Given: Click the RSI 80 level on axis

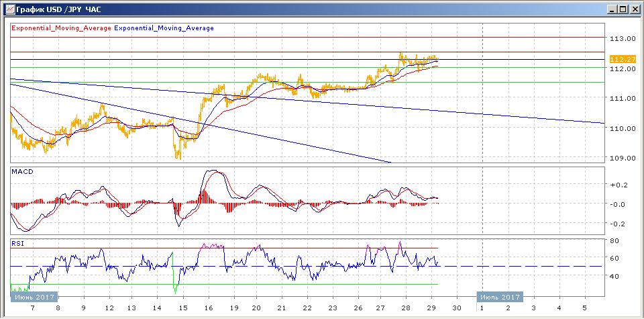Looking at the screenshot, I should tap(613, 240).
